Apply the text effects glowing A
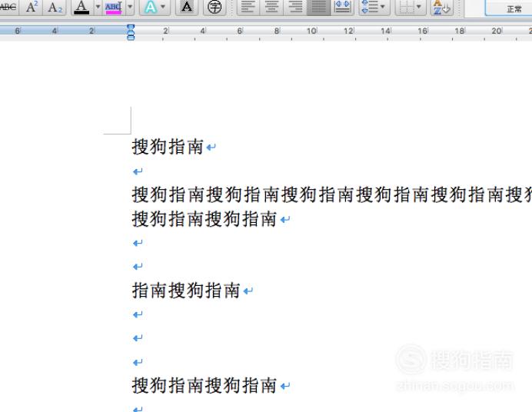The height and width of the screenshot is (412, 532). tap(151, 7)
